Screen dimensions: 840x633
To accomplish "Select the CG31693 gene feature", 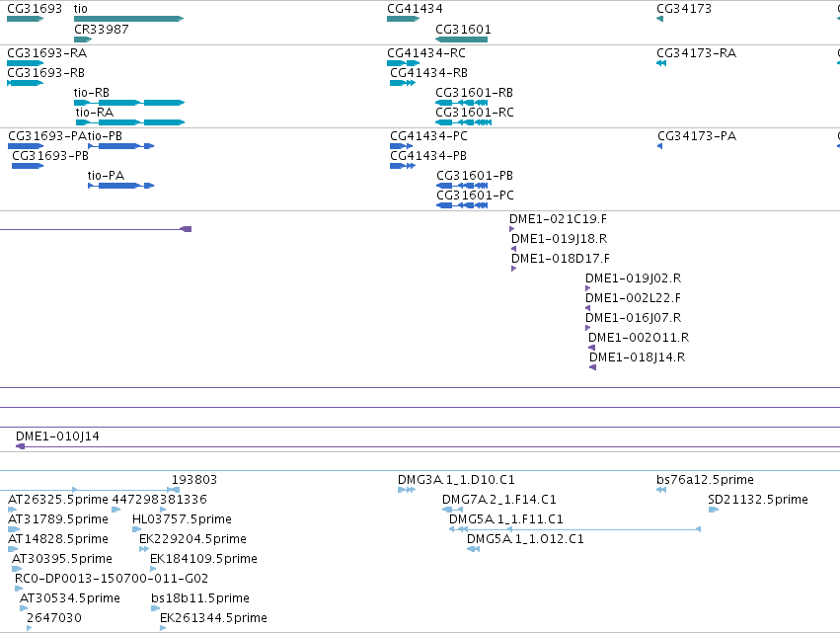I will point(26,19).
